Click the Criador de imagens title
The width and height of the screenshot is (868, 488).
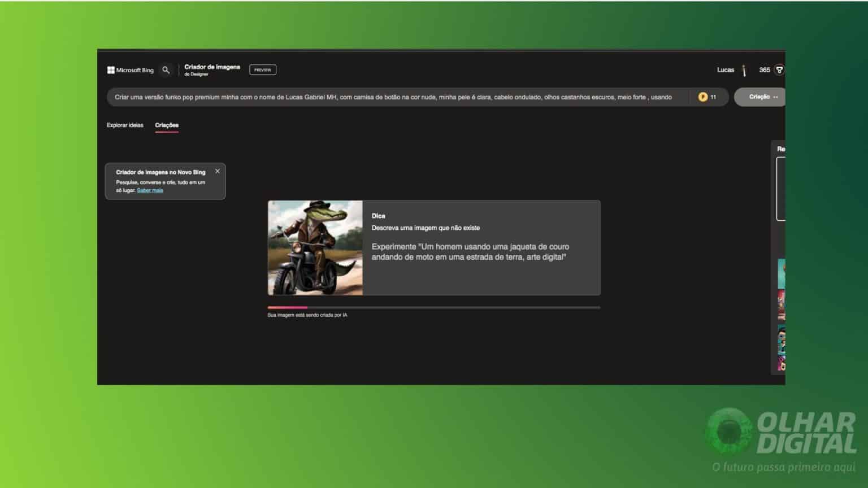click(212, 67)
